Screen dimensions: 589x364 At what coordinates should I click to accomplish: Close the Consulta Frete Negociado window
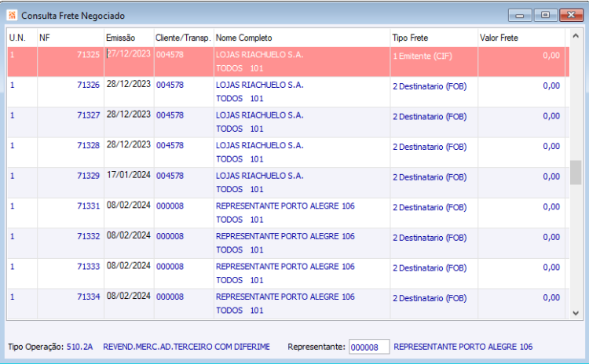[571, 16]
